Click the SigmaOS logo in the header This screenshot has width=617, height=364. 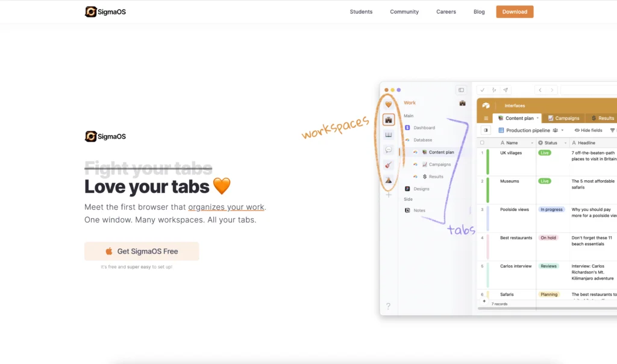click(x=105, y=11)
